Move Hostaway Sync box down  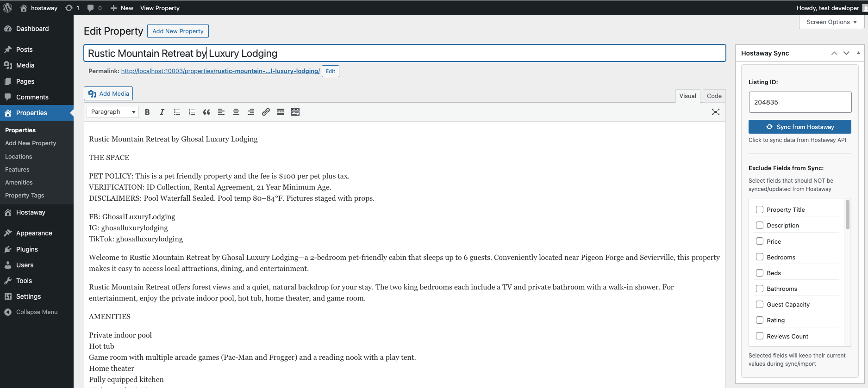pos(846,53)
